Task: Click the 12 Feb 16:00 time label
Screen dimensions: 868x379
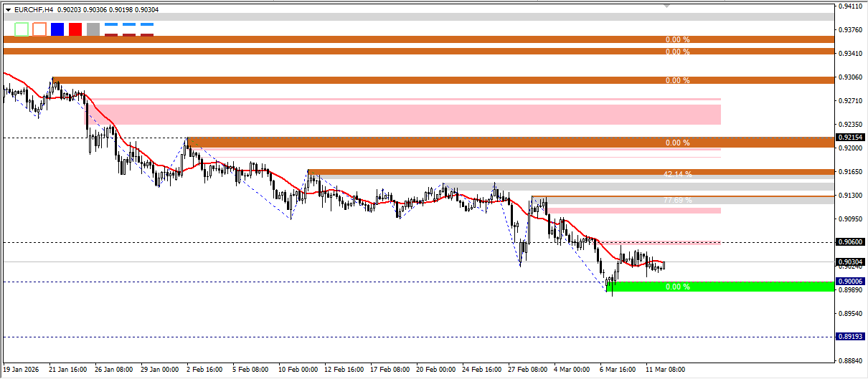Action: [x=344, y=370]
